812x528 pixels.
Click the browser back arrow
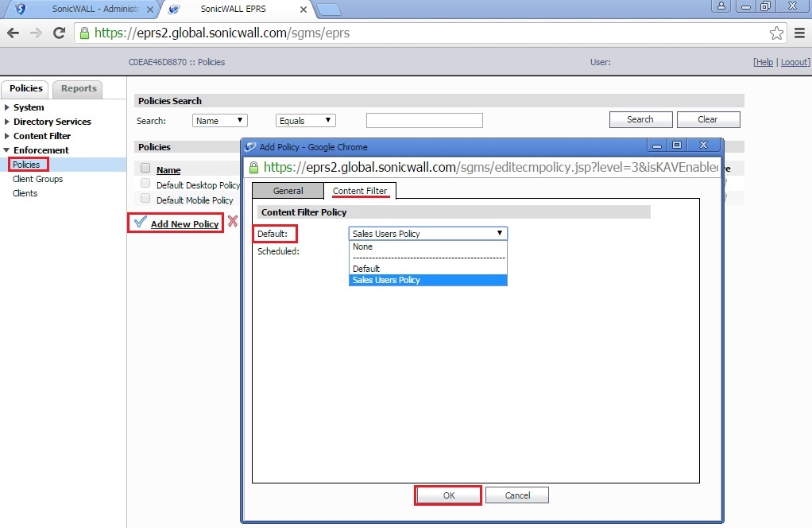coord(13,33)
